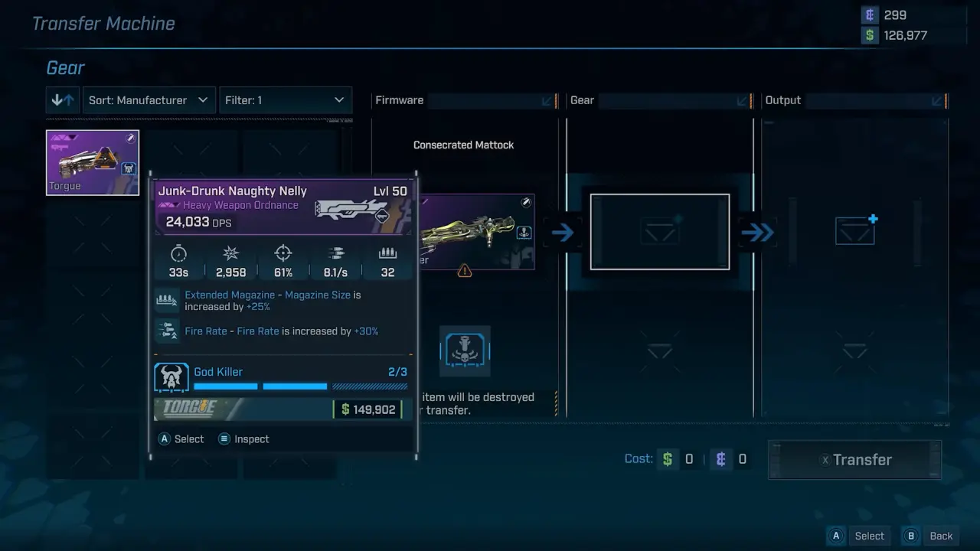The width and height of the screenshot is (980, 551).
Task: Click the reload time stopwatch stat icon
Action: pyautogui.click(x=178, y=253)
